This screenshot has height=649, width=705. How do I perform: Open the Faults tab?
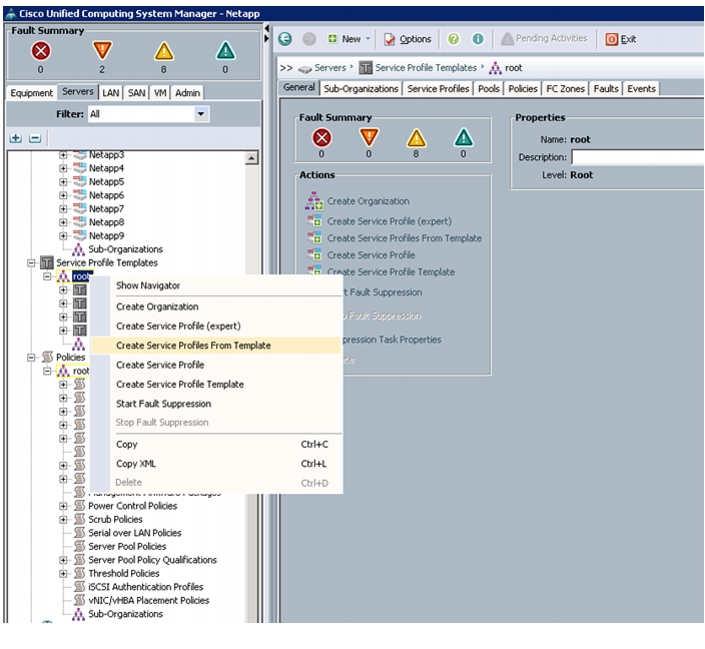[x=606, y=89]
